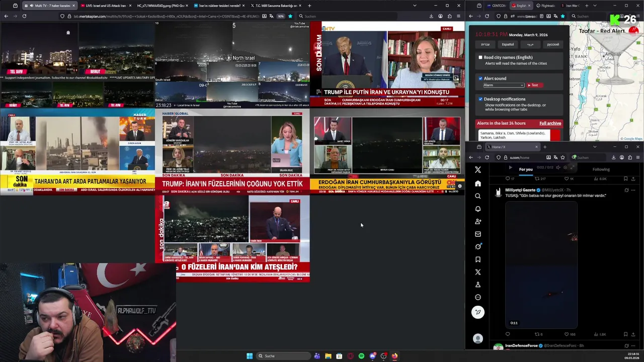The height and width of the screenshot is (362, 644).
Task: Toggle Desktop notifications checkbox
Action: click(480, 99)
